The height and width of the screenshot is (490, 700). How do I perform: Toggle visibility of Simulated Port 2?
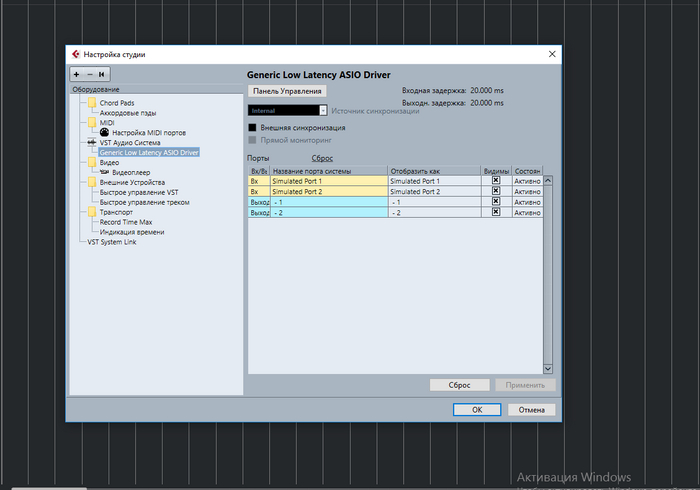[496, 191]
